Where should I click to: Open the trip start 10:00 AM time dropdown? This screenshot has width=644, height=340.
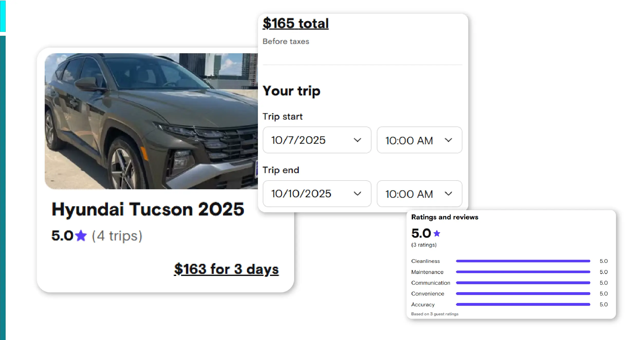(419, 140)
